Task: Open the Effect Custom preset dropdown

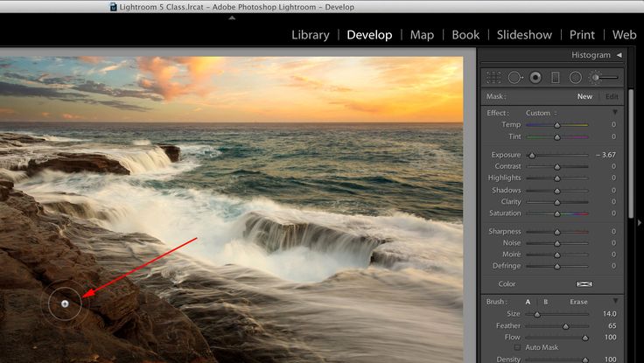Action: [539, 113]
